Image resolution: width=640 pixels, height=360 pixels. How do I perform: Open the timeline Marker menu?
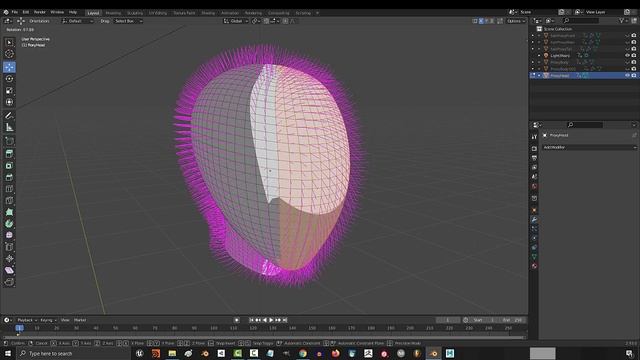click(x=80, y=320)
